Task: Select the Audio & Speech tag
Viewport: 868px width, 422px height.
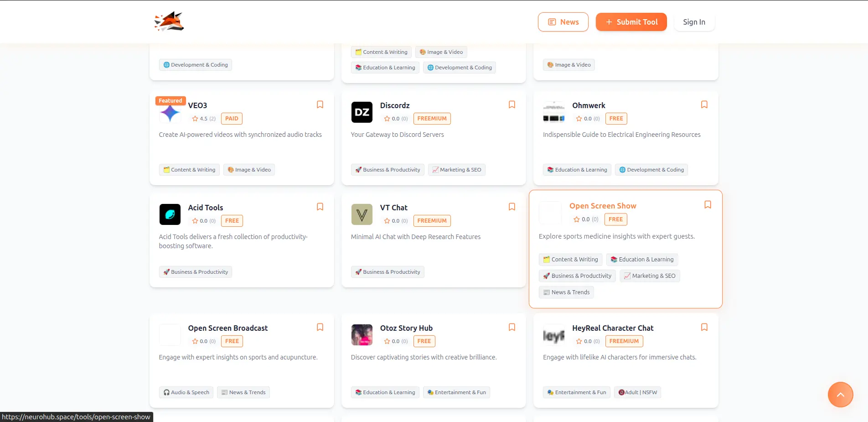Action: (186, 392)
